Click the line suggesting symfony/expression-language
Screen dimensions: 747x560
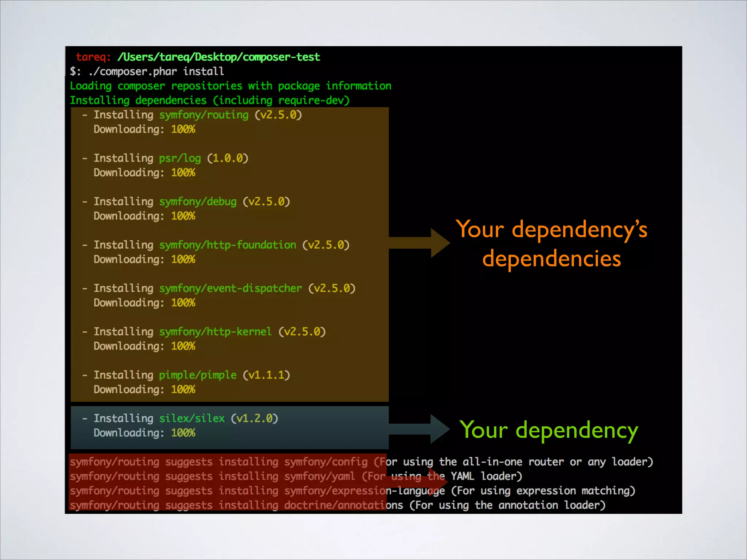[x=353, y=491]
